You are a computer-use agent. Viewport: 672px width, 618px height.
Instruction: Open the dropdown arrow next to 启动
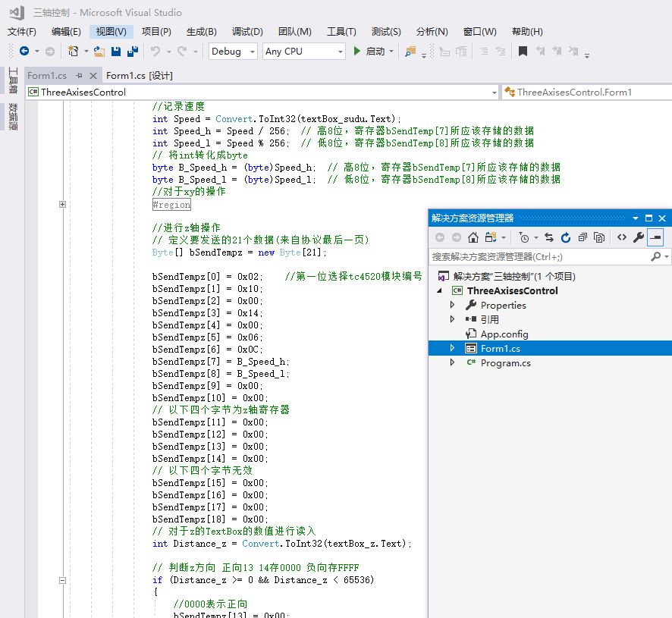[391, 52]
